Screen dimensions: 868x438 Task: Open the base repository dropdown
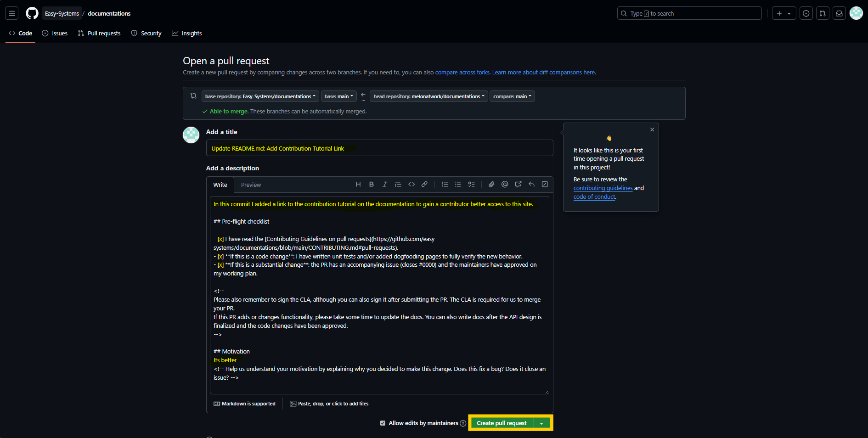(x=260, y=96)
